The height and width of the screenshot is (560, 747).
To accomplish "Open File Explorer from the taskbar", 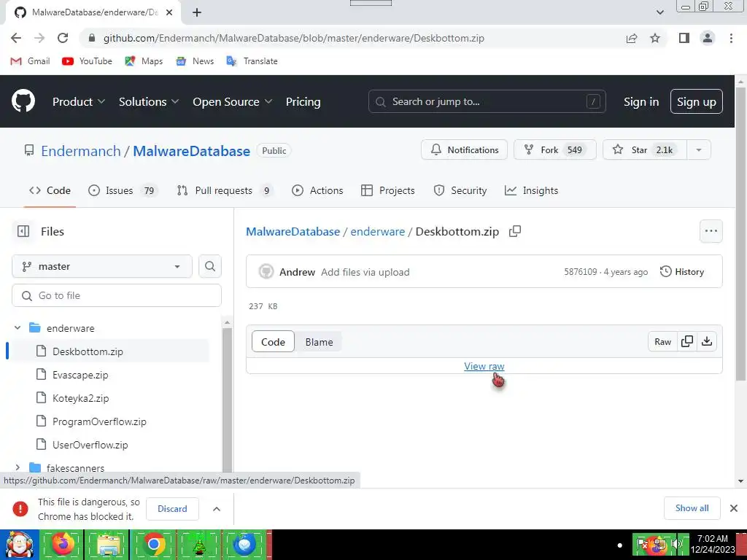I will [108, 544].
